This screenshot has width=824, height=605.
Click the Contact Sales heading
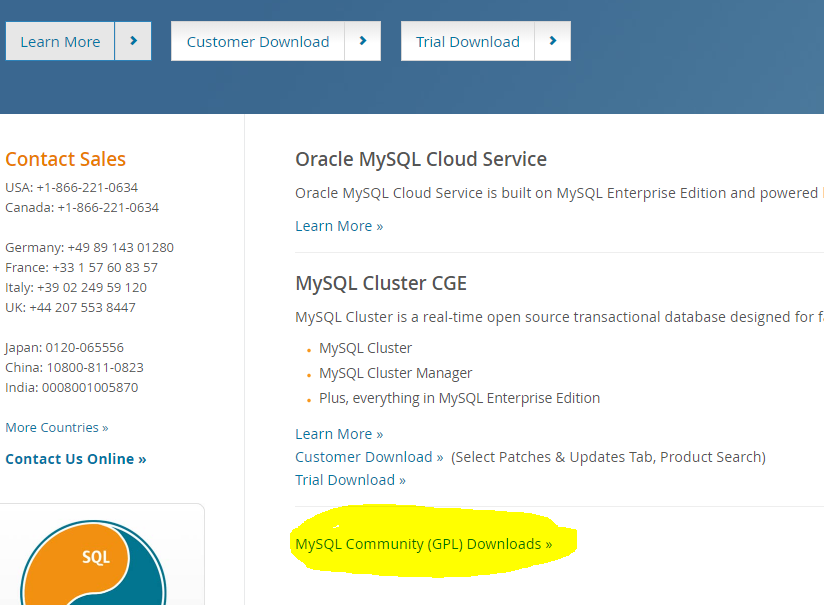(66, 159)
